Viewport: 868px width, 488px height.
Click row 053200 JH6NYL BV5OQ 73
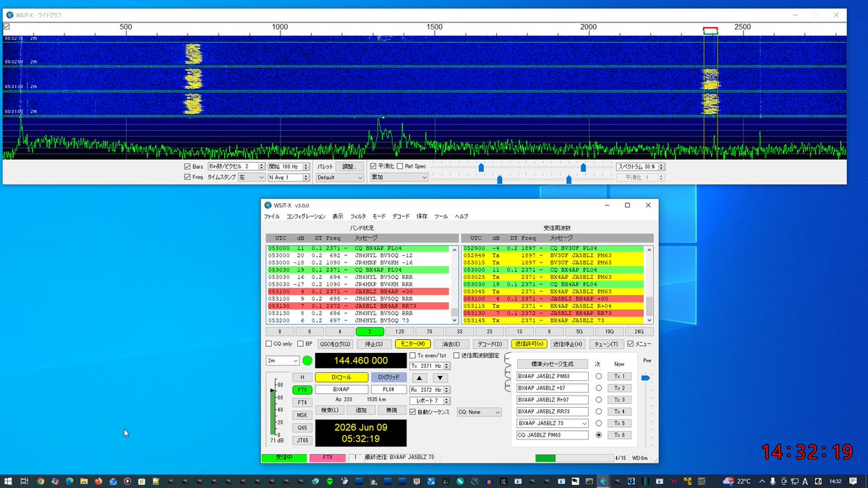tap(358, 320)
